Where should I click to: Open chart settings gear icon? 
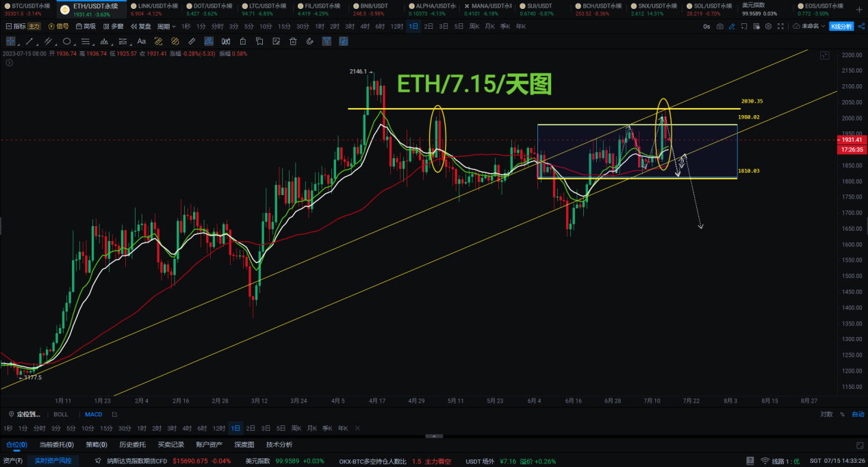pos(768,27)
